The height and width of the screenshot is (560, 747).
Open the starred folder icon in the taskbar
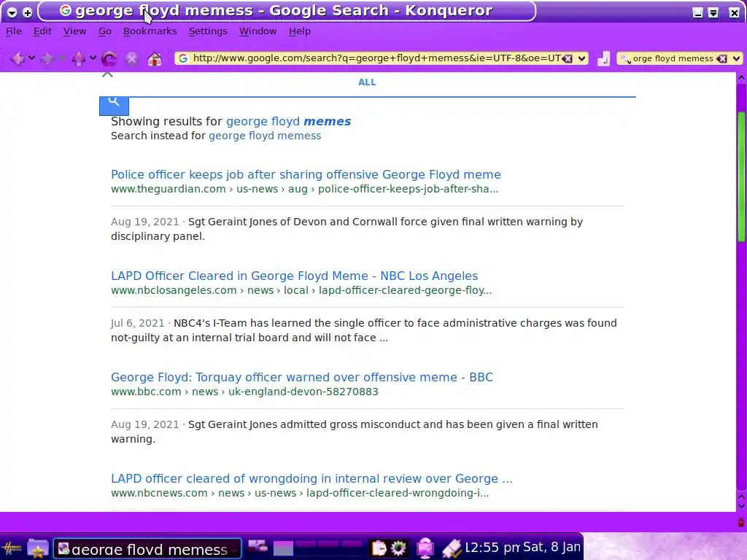click(x=38, y=548)
